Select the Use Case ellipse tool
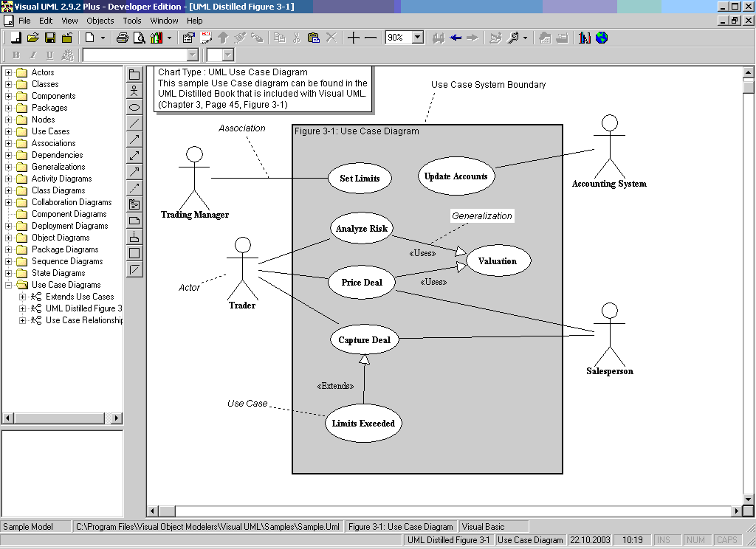The image size is (756, 549). 134,107
